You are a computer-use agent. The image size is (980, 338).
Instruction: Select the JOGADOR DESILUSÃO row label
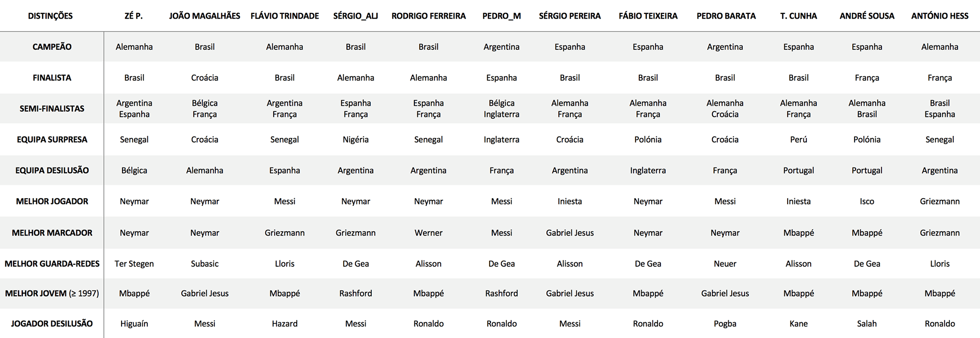tap(52, 324)
